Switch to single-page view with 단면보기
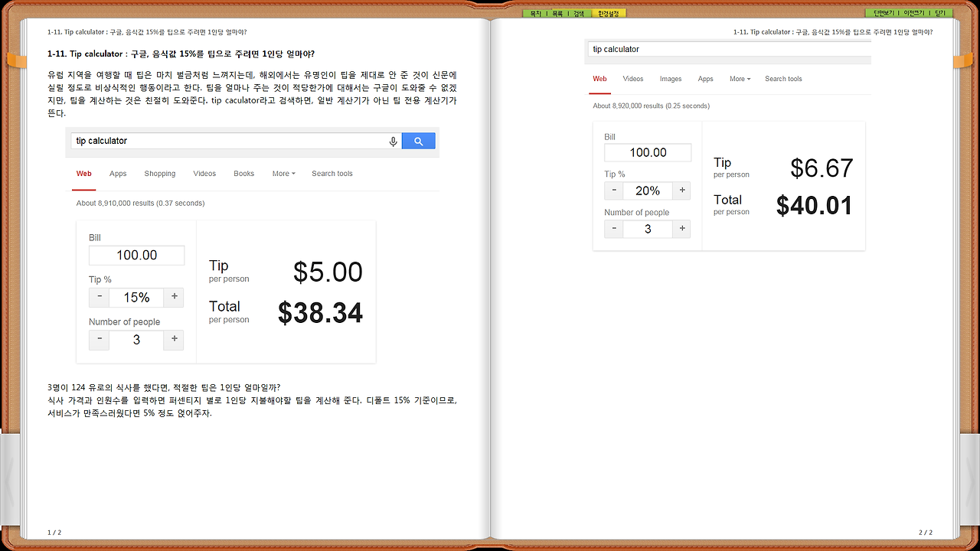The height and width of the screenshot is (551, 980). (x=883, y=13)
